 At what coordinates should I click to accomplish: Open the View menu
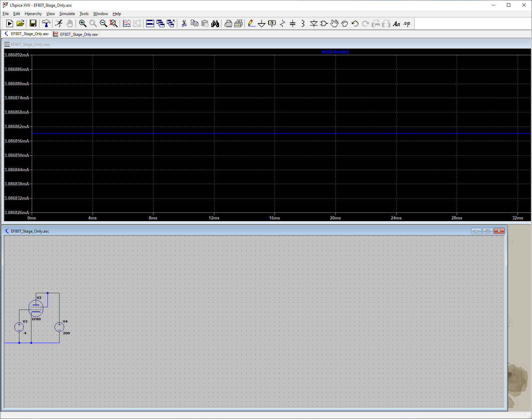click(x=50, y=14)
